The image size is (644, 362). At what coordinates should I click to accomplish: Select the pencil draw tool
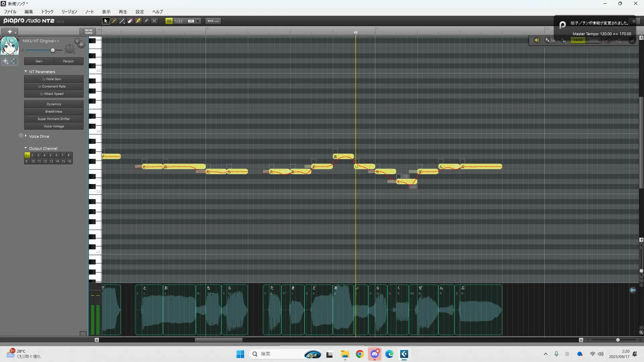click(x=114, y=21)
